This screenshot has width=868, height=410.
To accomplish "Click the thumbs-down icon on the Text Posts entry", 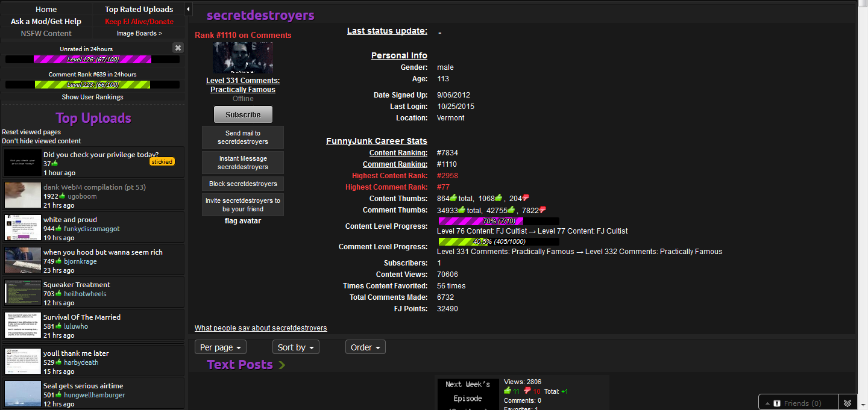I will coord(527,391).
